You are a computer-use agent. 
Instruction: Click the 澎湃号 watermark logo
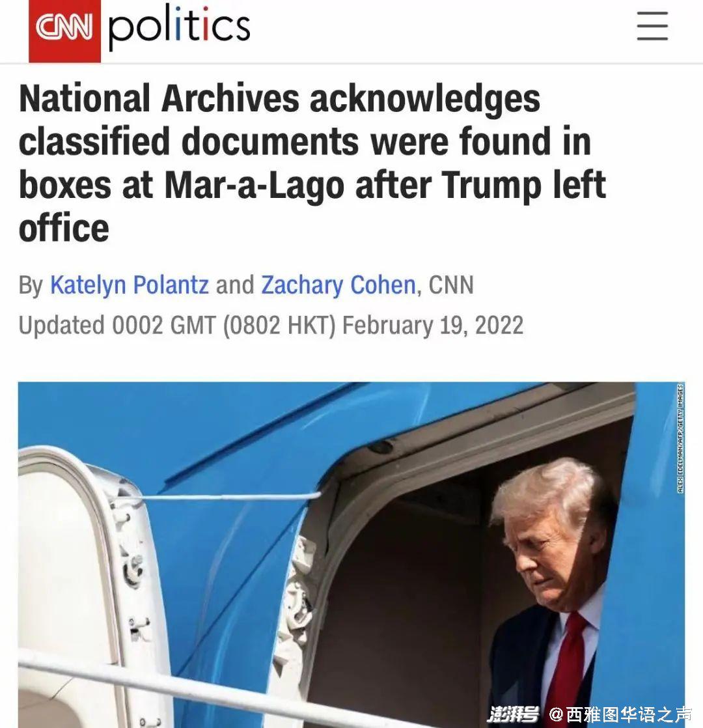click(x=513, y=714)
